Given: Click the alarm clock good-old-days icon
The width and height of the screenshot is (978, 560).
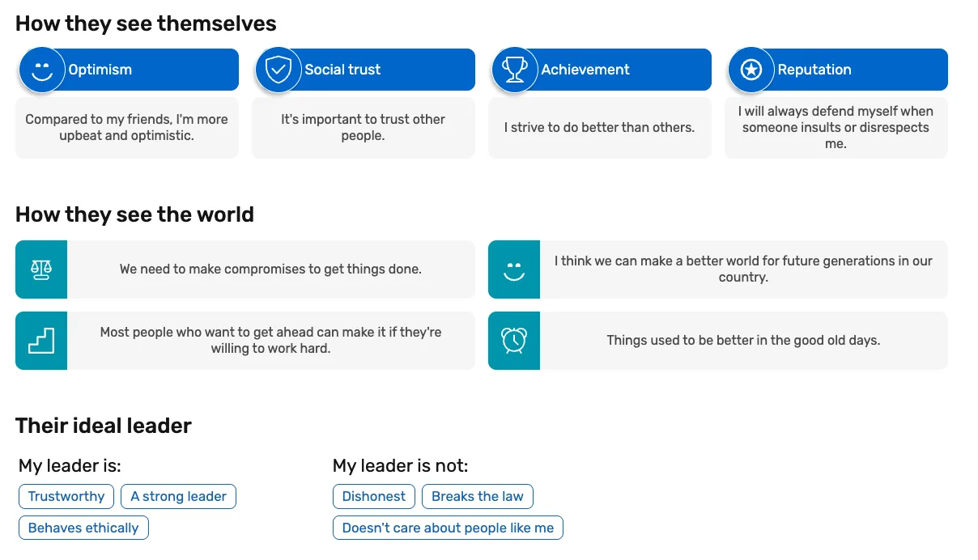Looking at the screenshot, I should click(514, 341).
